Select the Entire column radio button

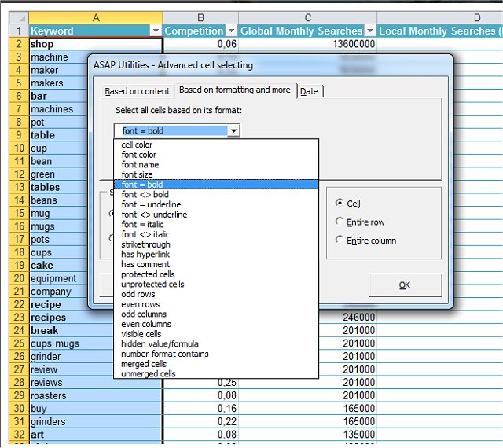(x=340, y=240)
